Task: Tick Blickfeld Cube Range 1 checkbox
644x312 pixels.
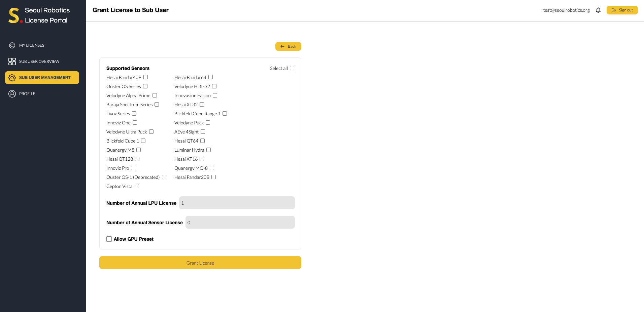Action: coord(225,114)
